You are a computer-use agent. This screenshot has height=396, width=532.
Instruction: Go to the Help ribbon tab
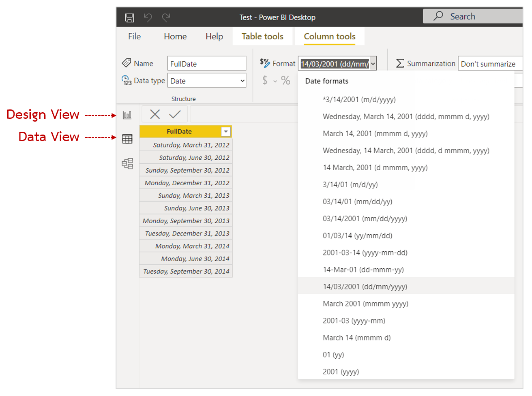click(214, 36)
